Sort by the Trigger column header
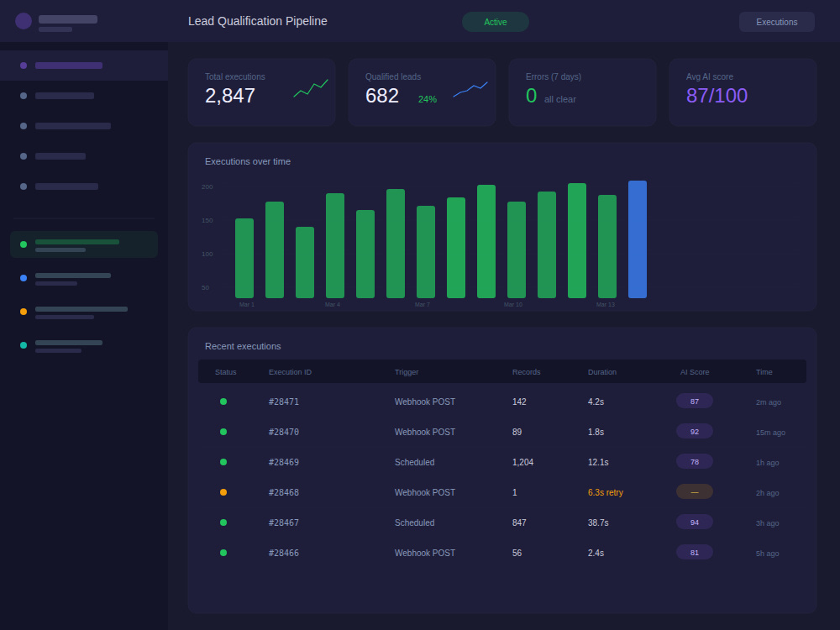The width and height of the screenshot is (840, 630). [407, 372]
